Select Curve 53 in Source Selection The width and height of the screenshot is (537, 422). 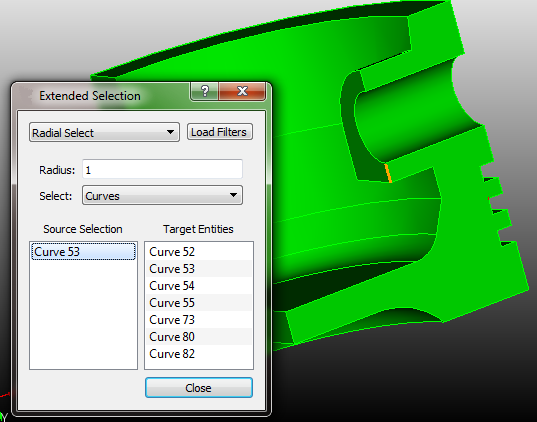click(83, 252)
